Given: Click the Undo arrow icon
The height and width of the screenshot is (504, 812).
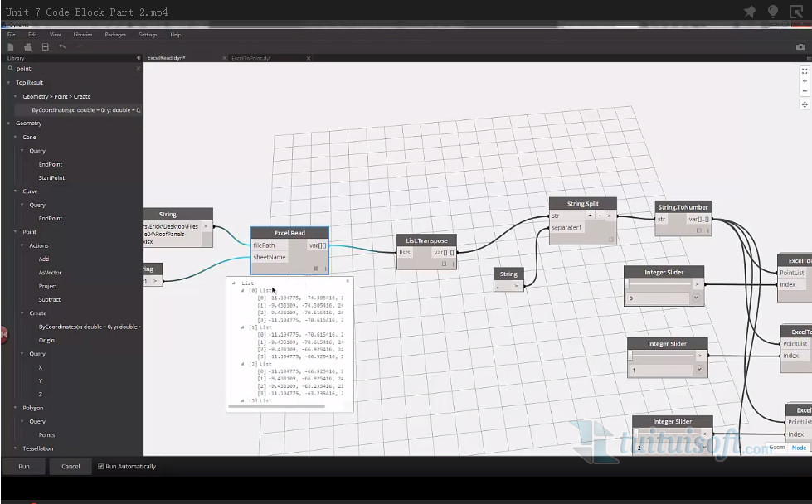Looking at the screenshot, I should point(63,47).
